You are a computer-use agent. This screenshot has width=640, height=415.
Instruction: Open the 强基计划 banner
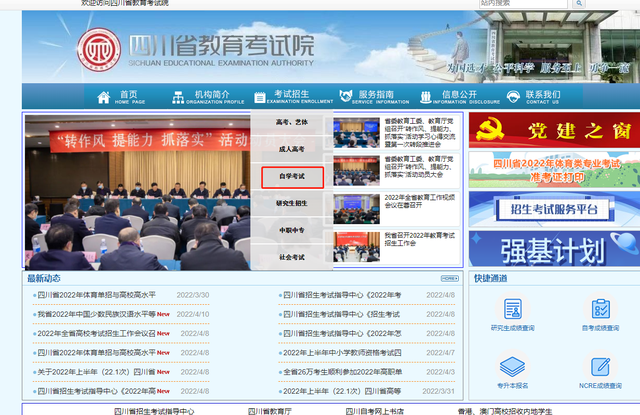click(x=554, y=249)
